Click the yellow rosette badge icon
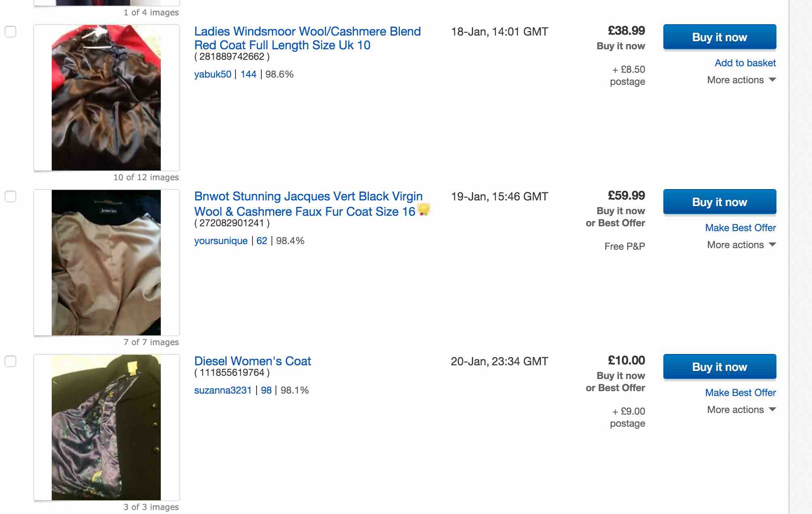This screenshot has width=812, height=514. (424, 209)
